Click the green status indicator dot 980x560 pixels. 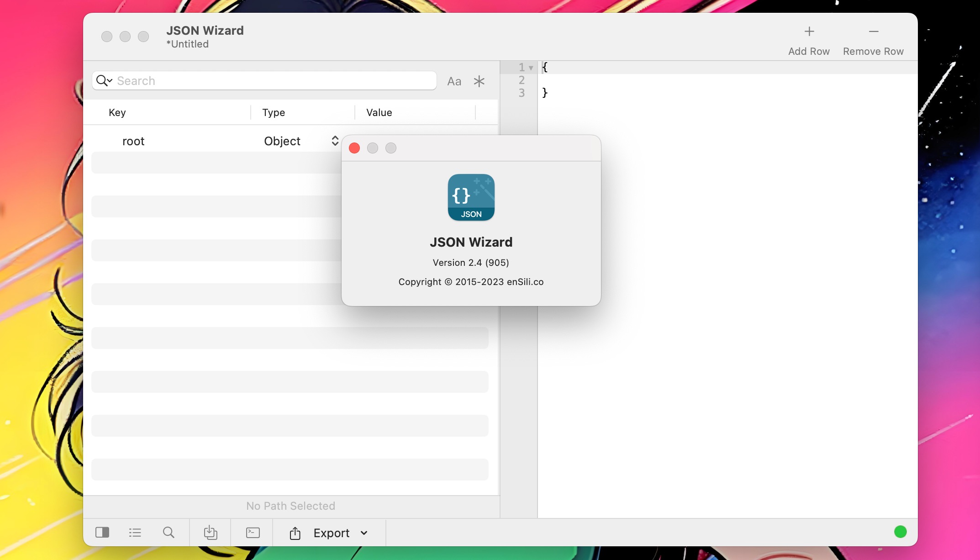900,532
